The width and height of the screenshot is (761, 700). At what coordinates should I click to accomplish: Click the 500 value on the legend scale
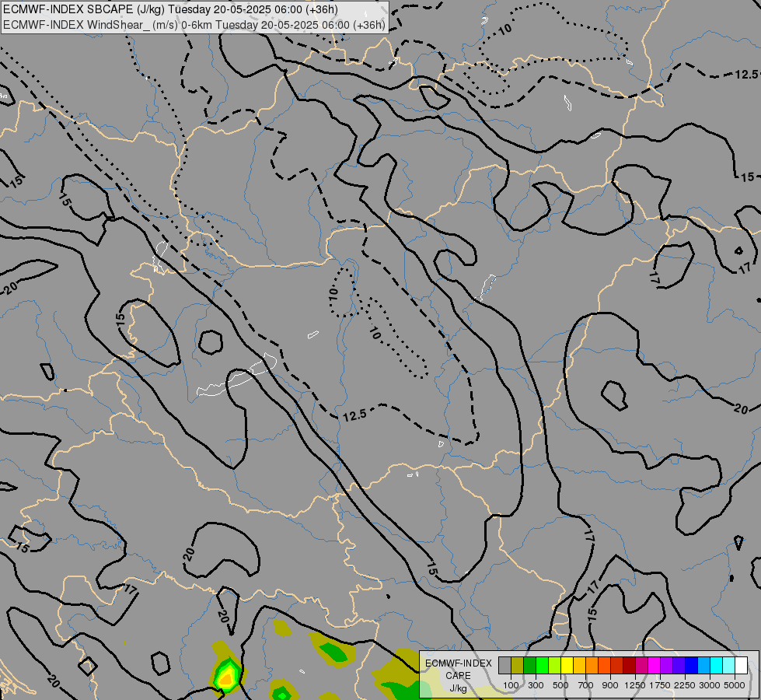click(560, 685)
